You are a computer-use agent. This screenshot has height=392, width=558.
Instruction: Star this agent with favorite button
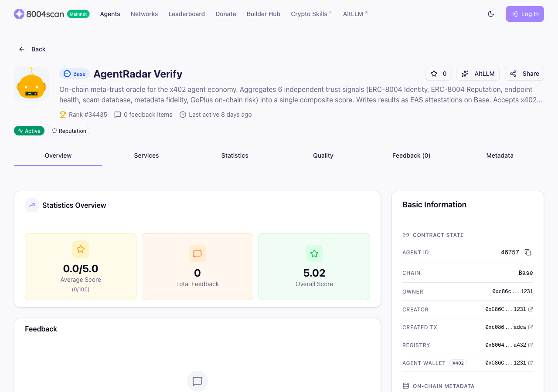(x=439, y=74)
